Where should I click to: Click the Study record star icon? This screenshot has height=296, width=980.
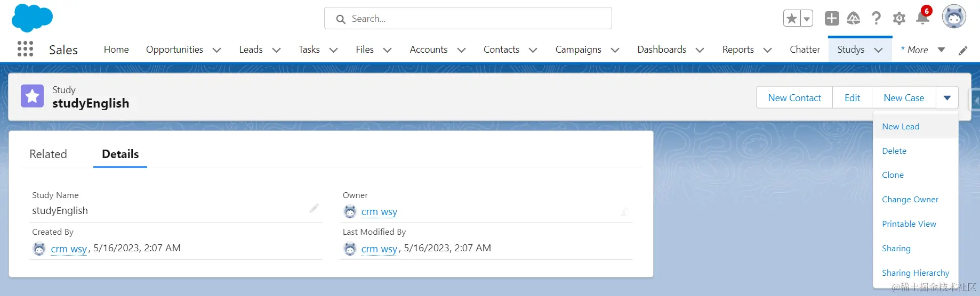[x=32, y=96]
